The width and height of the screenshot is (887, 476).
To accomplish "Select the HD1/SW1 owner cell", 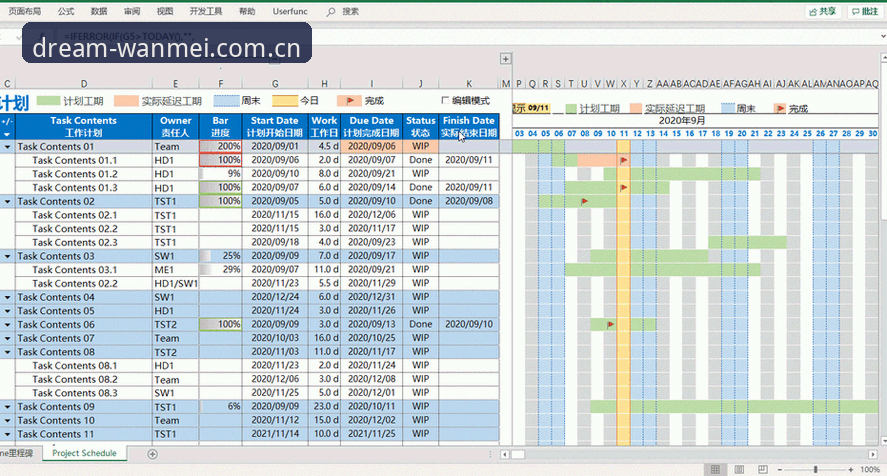I will pyautogui.click(x=175, y=284).
